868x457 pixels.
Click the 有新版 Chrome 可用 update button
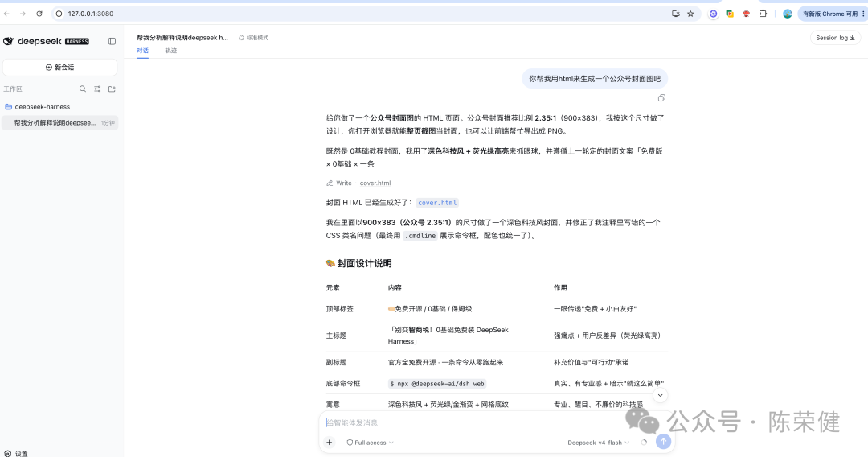point(833,14)
